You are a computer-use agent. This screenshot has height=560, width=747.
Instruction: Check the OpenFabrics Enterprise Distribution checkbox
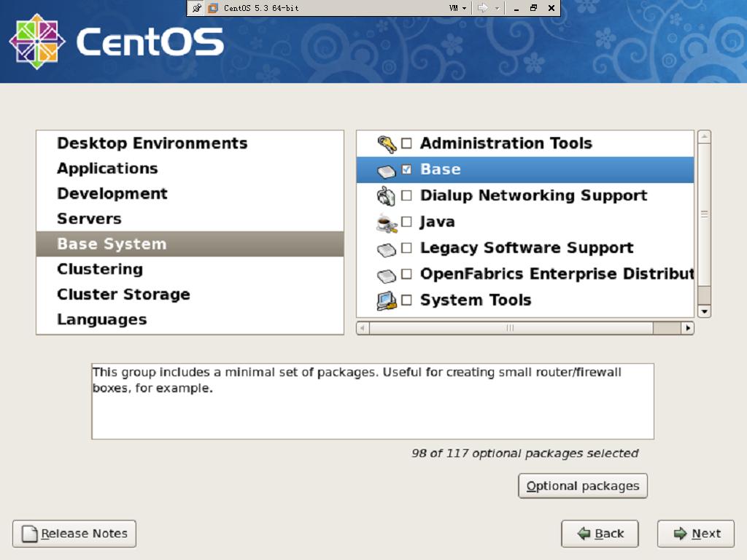tap(406, 274)
